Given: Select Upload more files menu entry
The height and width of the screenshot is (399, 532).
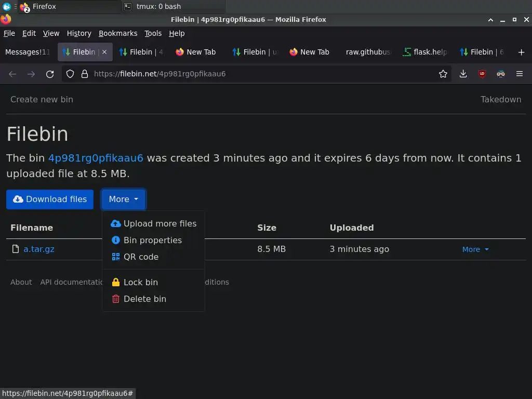Looking at the screenshot, I should [x=154, y=223].
